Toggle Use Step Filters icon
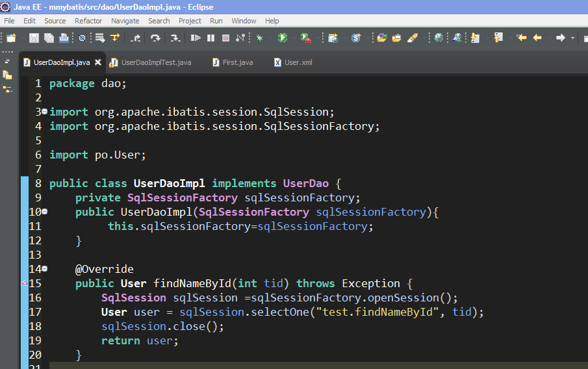 (115, 38)
